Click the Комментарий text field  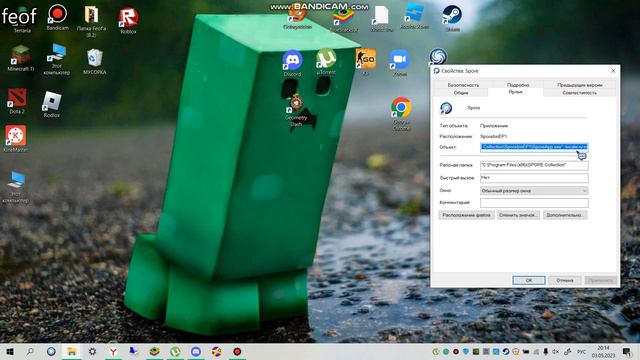(x=534, y=203)
